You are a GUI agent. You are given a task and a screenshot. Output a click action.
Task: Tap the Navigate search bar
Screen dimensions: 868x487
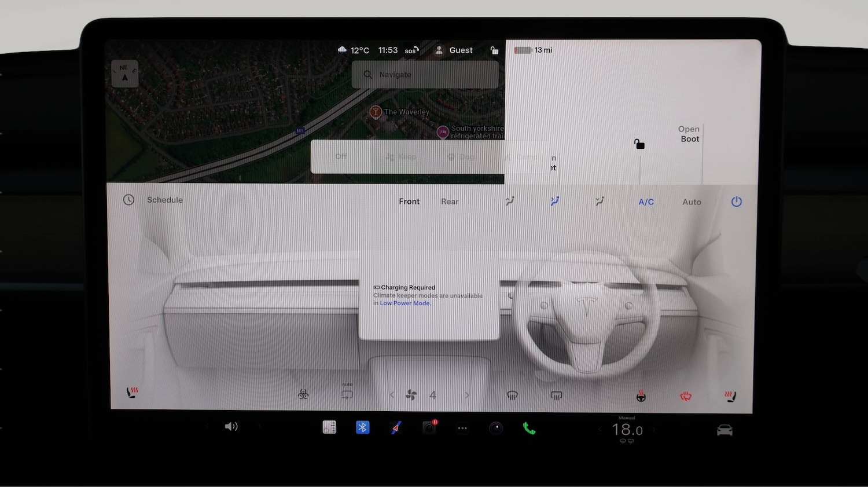click(x=425, y=74)
